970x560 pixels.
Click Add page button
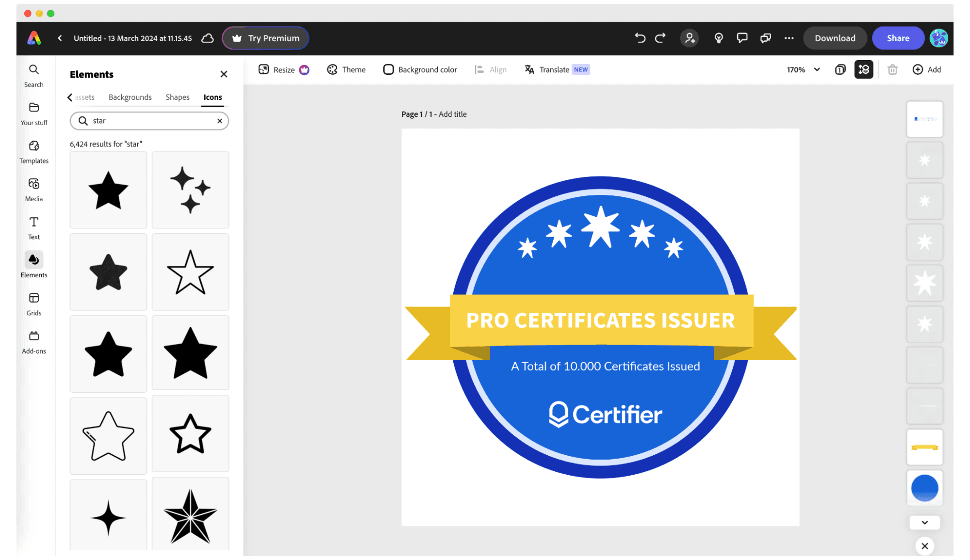(x=926, y=69)
